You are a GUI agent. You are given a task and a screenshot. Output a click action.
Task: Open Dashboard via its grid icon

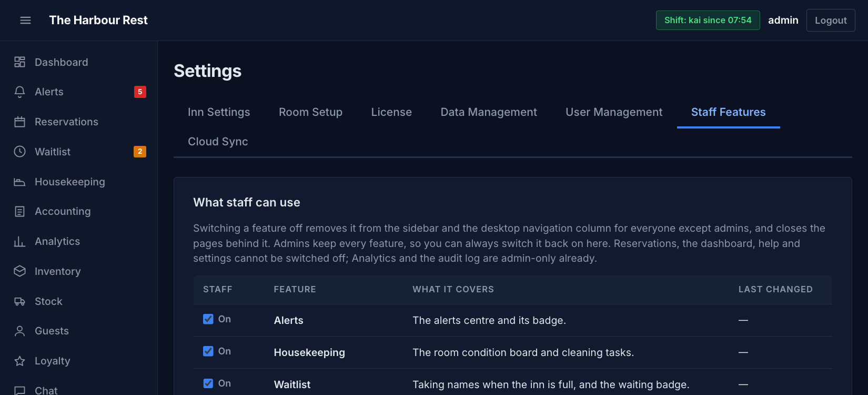(19, 62)
